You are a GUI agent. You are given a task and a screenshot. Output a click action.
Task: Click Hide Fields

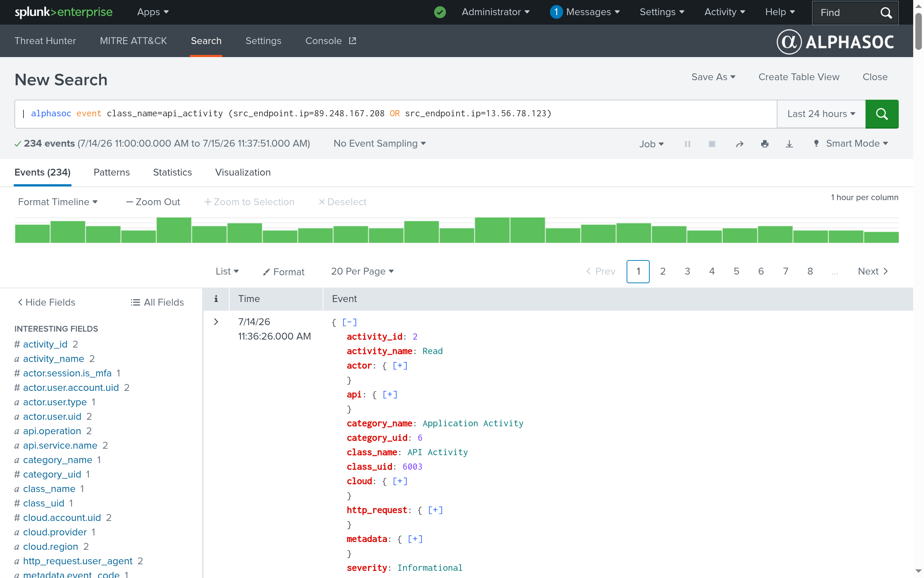47,302
